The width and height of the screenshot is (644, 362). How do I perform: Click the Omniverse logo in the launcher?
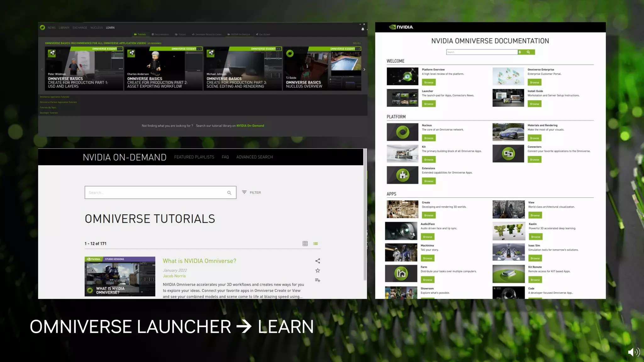pos(42,28)
